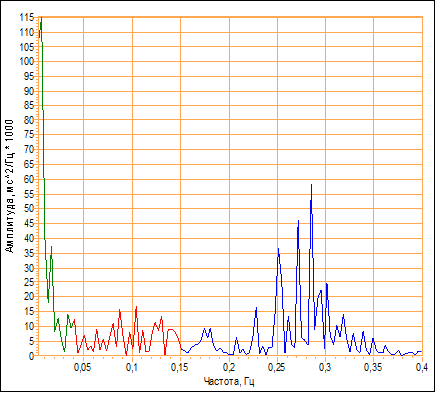Pick the y-axis tick label 60
This screenshot has width=436, height=393.
pos(29,179)
